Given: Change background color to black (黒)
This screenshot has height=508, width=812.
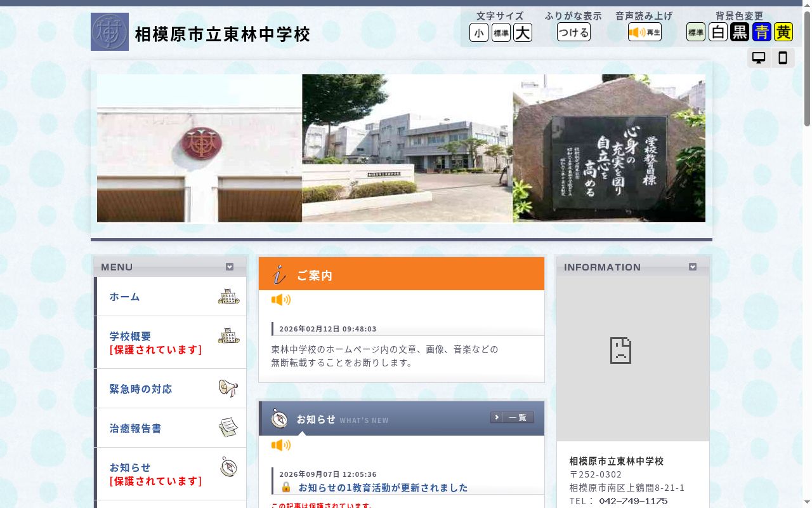Looking at the screenshot, I should point(740,32).
